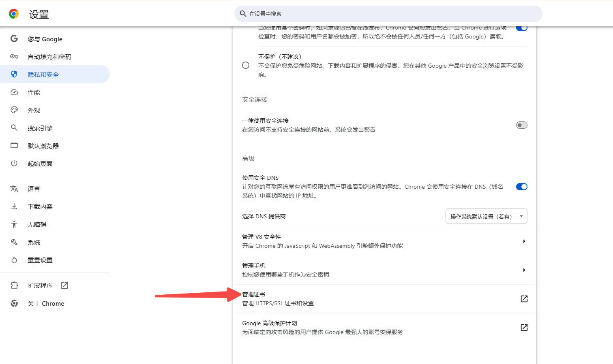Screen dimensions: 613x364
Task: Click the Chrome logo beside 设置
Action: tap(14, 14)
